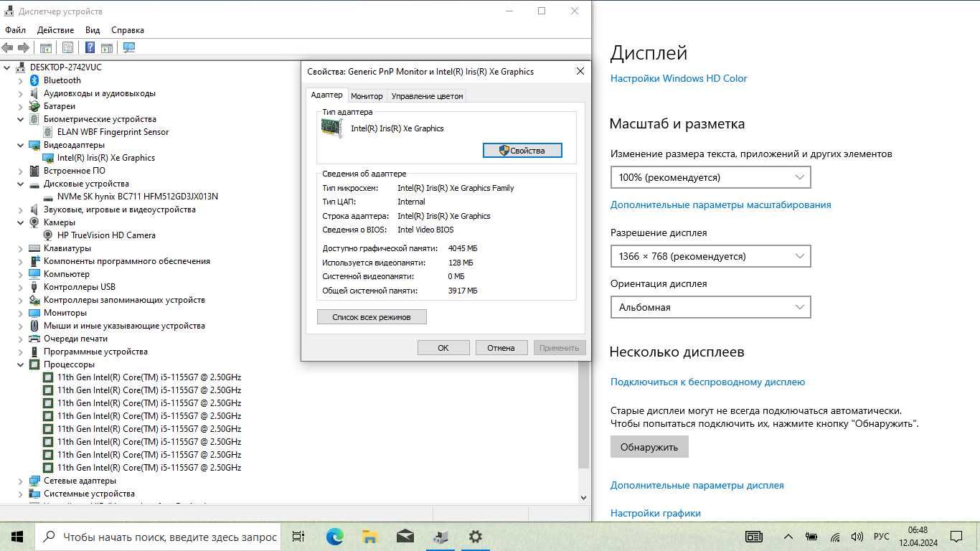Click the volume speaker icon in the tray

857,537
